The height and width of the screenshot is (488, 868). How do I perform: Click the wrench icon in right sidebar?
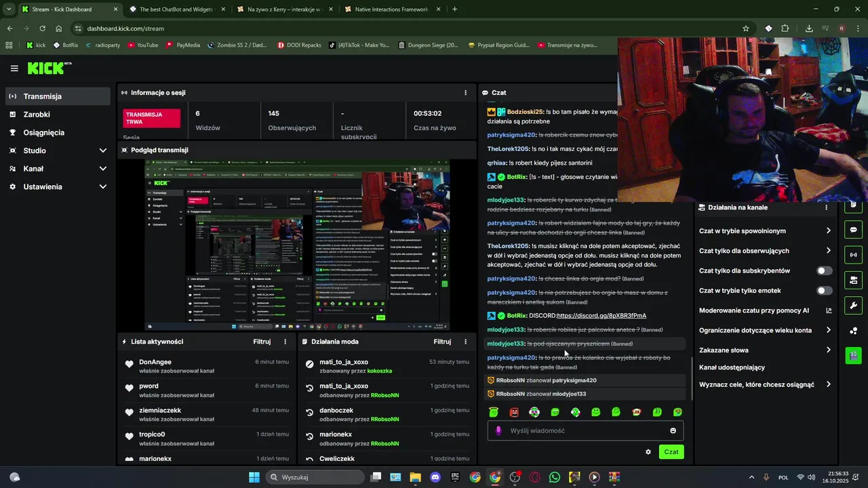854,305
